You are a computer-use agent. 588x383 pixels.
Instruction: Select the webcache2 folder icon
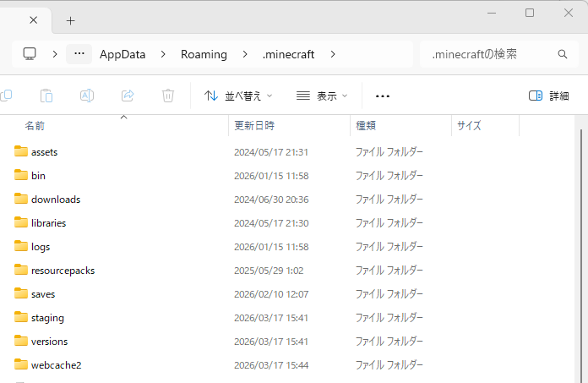pyautogui.click(x=21, y=365)
